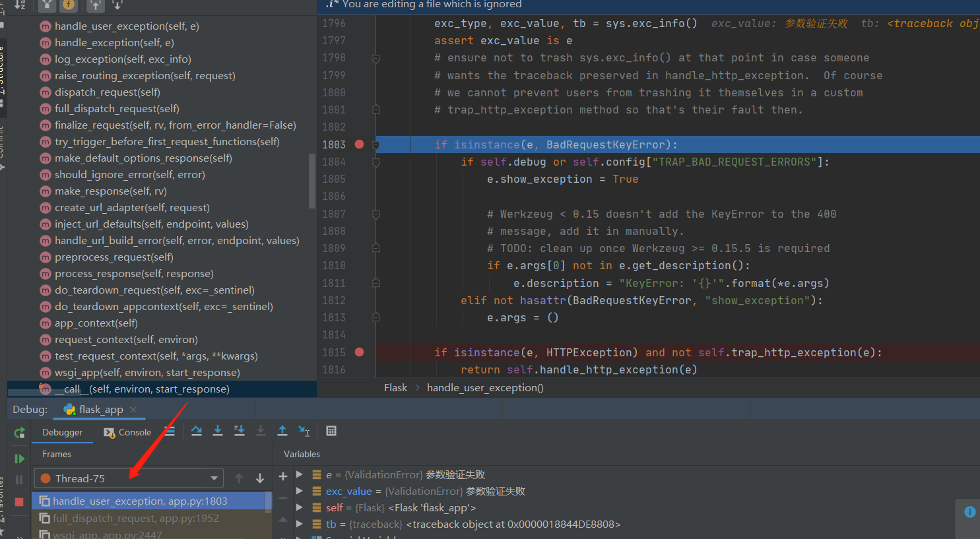Click the Step Out icon
Image resolution: width=980 pixels, height=539 pixels.
(x=282, y=431)
